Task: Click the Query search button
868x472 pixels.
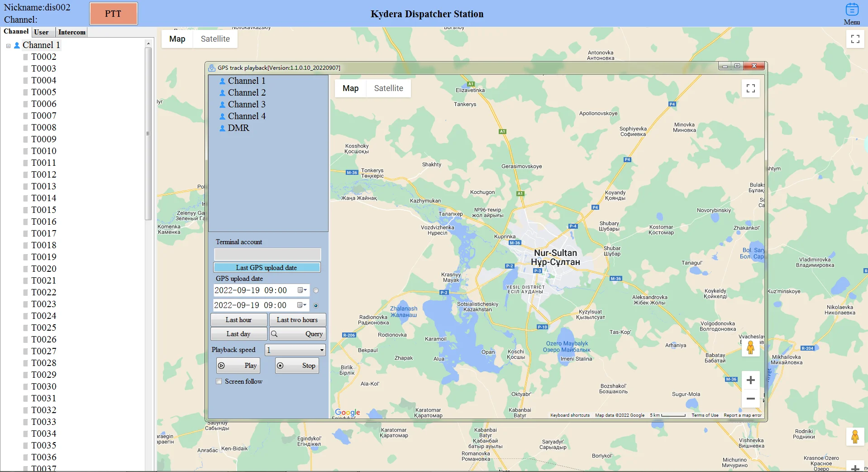Action: [x=297, y=334]
